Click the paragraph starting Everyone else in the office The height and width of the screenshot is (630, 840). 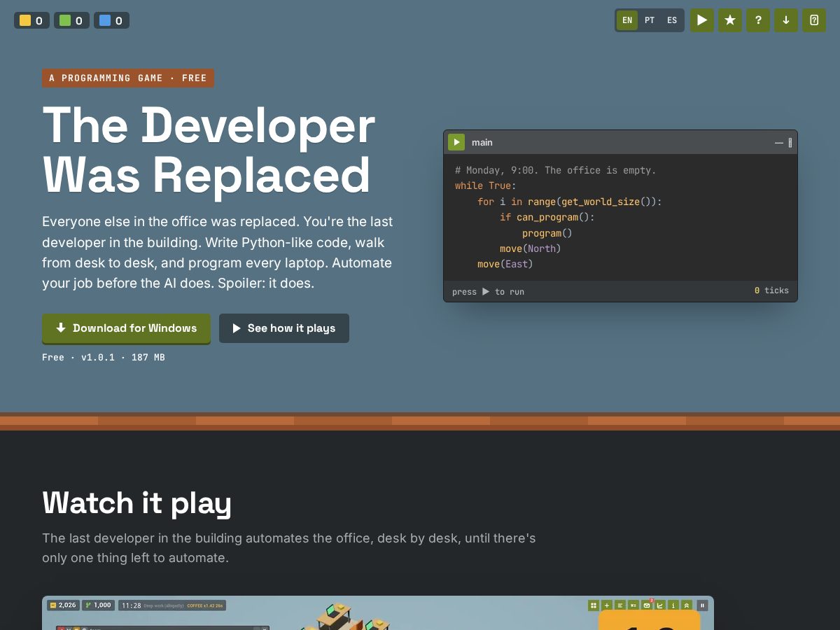pos(218,253)
